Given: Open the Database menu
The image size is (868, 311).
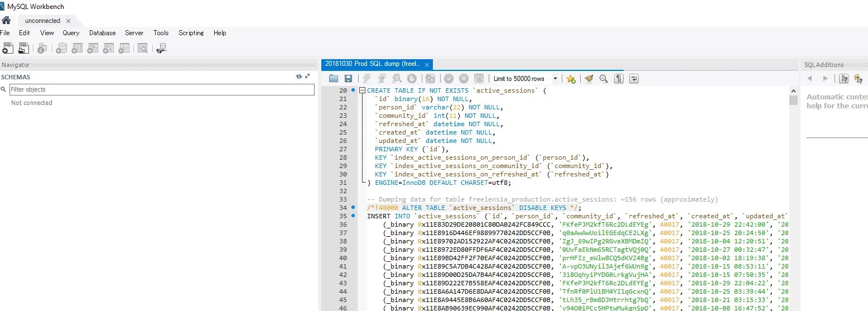Looking at the screenshot, I should tap(103, 33).
